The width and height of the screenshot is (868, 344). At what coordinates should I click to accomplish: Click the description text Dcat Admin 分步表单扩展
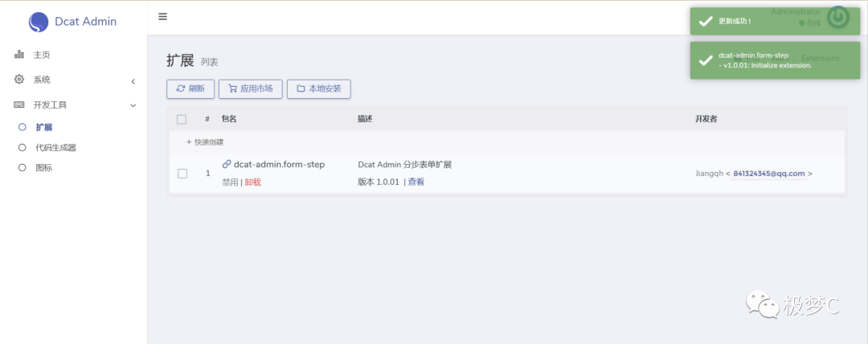pos(404,165)
